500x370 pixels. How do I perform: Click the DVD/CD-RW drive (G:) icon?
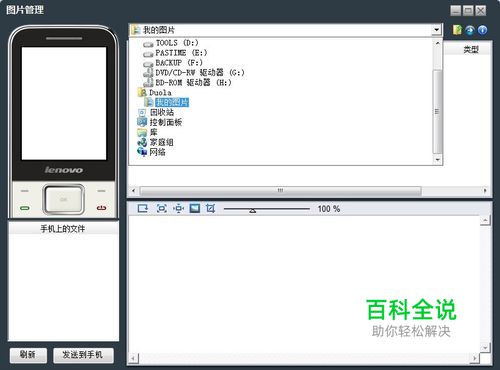[x=148, y=72]
